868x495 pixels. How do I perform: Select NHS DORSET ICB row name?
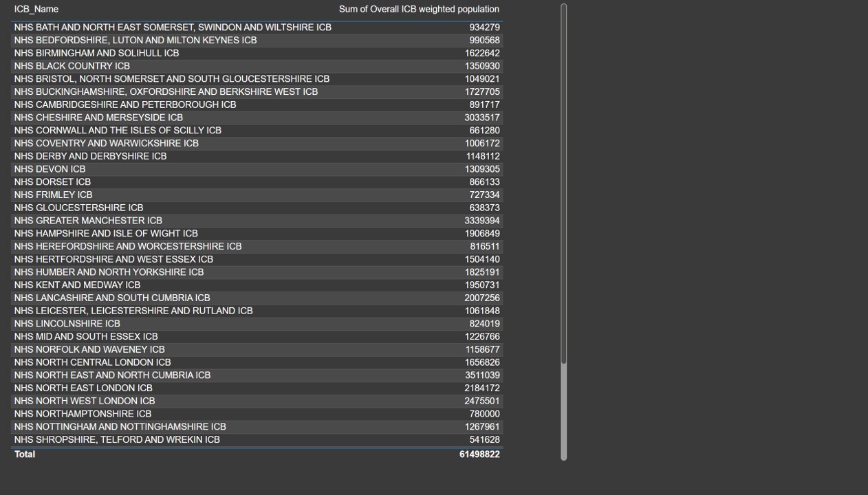tap(52, 182)
